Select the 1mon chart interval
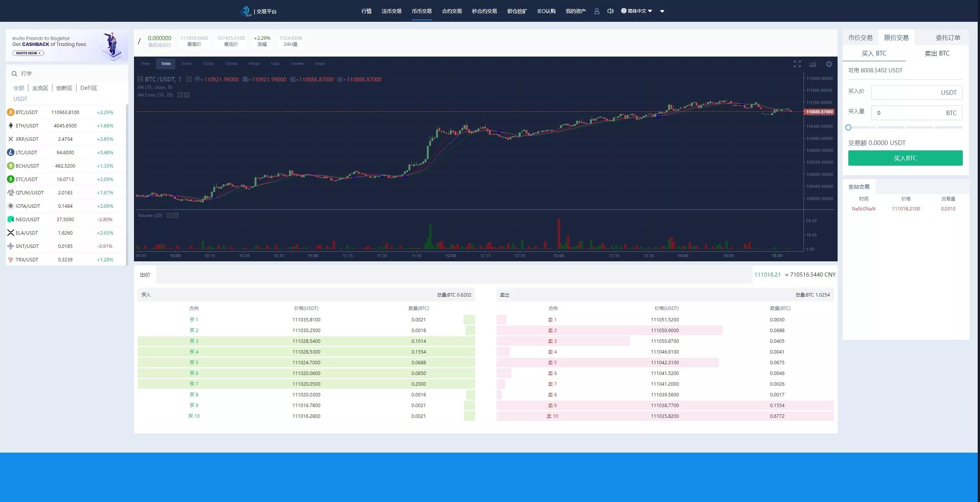 pyautogui.click(x=320, y=64)
